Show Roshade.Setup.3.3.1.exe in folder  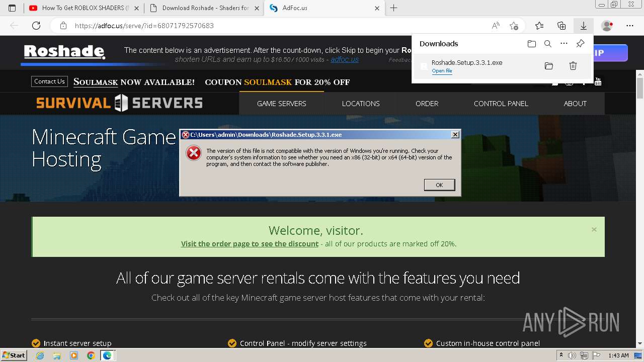549,66
